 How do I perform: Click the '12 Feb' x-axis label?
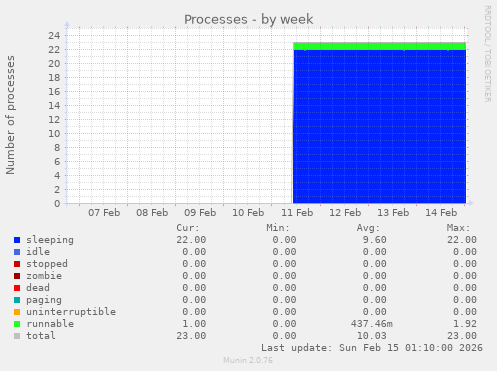pyautogui.click(x=345, y=213)
